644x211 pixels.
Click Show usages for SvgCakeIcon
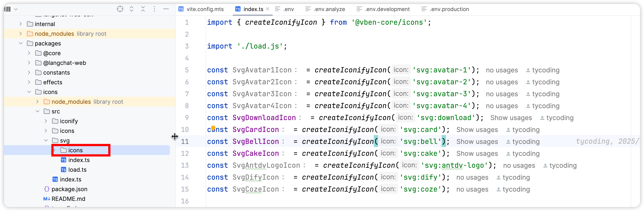click(x=477, y=153)
